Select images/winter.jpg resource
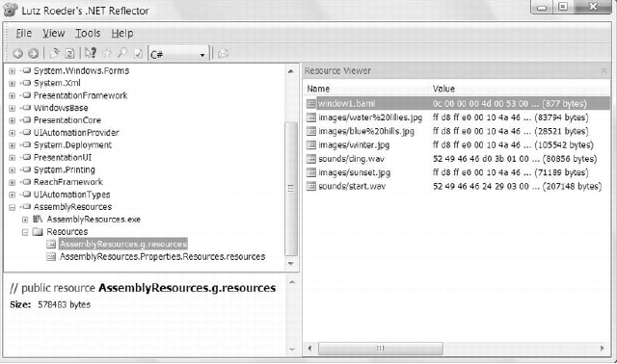 pyautogui.click(x=354, y=145)
